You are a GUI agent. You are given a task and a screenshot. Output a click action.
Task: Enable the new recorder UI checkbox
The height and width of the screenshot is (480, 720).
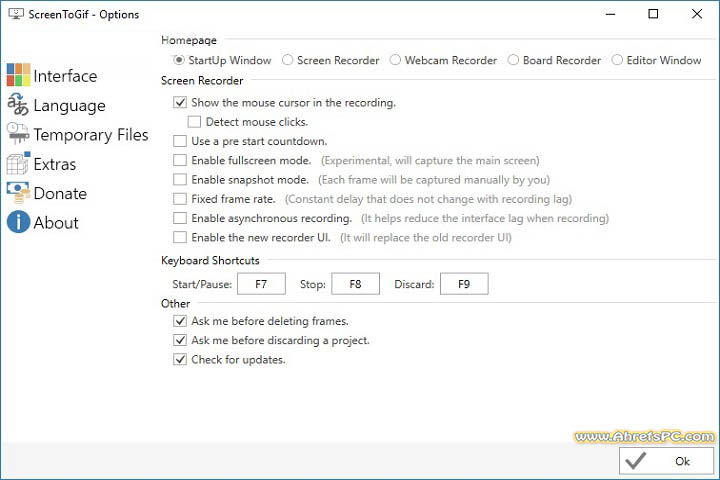(180, 237)
